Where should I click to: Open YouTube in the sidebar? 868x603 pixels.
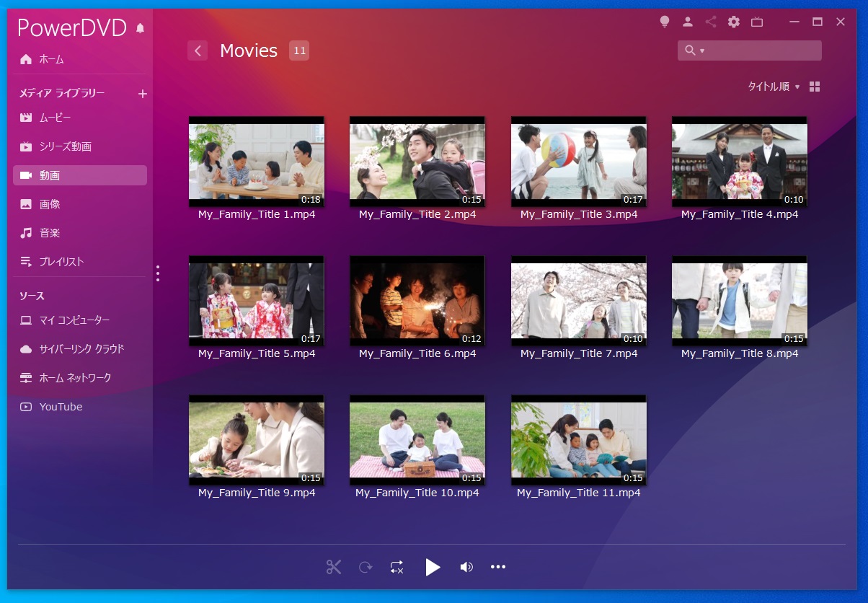pos(61,407)
